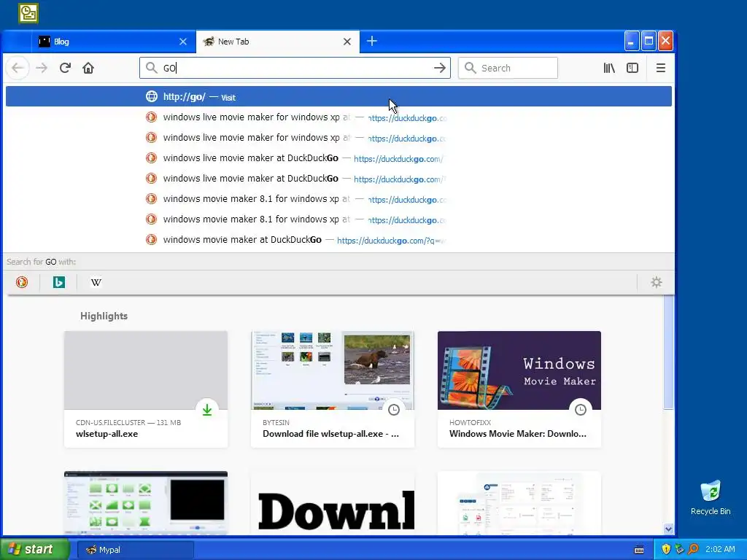This screenshot has width=747, height=560.
Task: Select second 'windows movie maker 8.1 for windows xp' suggestion
Action: click(x=338, y=219)
